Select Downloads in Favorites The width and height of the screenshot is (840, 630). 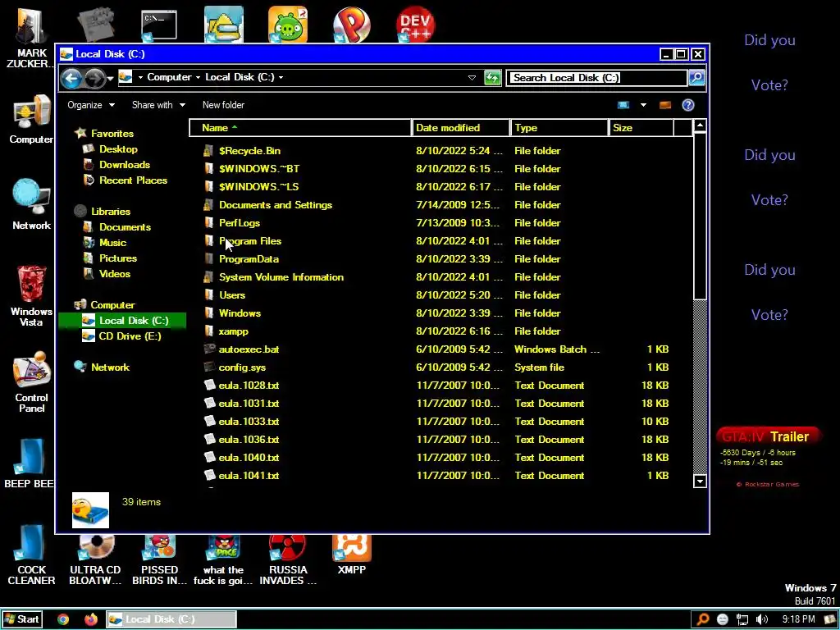point(125,164)
